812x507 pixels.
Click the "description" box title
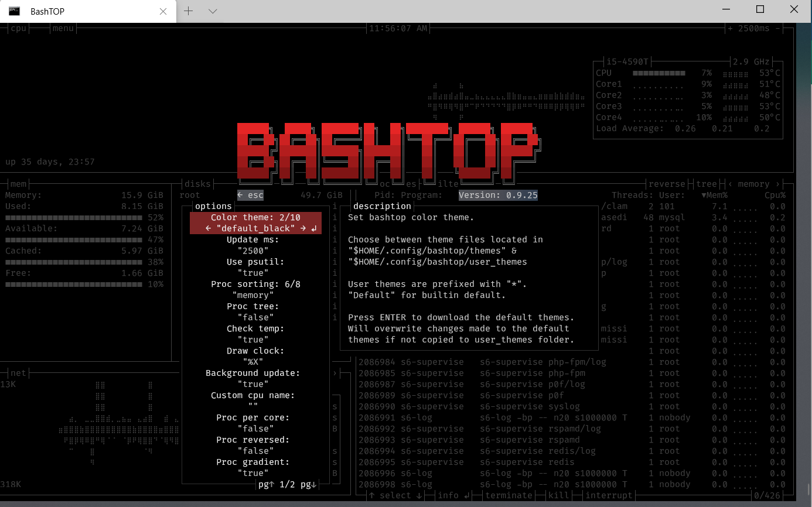(382, 206)
